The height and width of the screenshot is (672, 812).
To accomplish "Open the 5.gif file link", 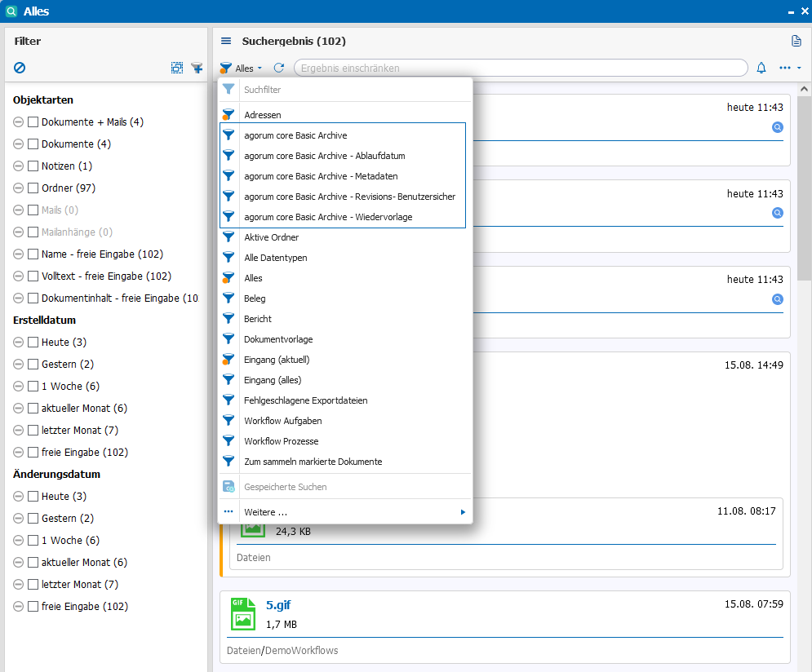I will coord(278,605).
